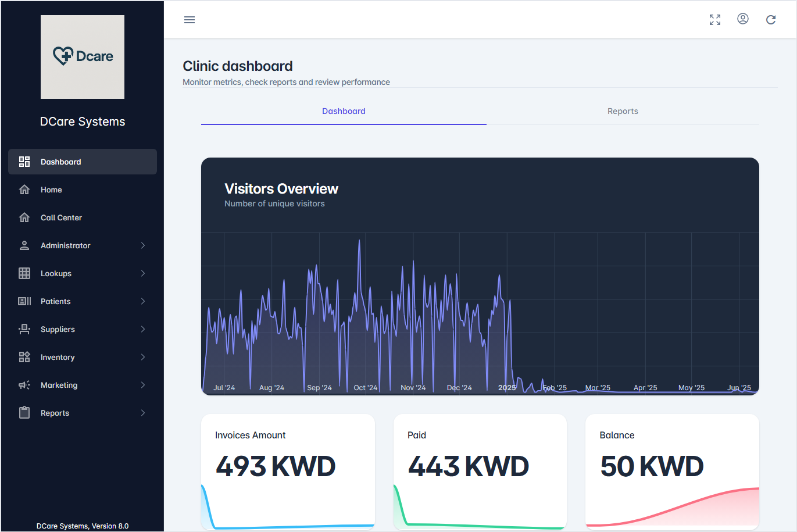Click the Marketing megaphone icon
Image resolution: width=797 pixels, height=532 pixels.
coord(24,385)
